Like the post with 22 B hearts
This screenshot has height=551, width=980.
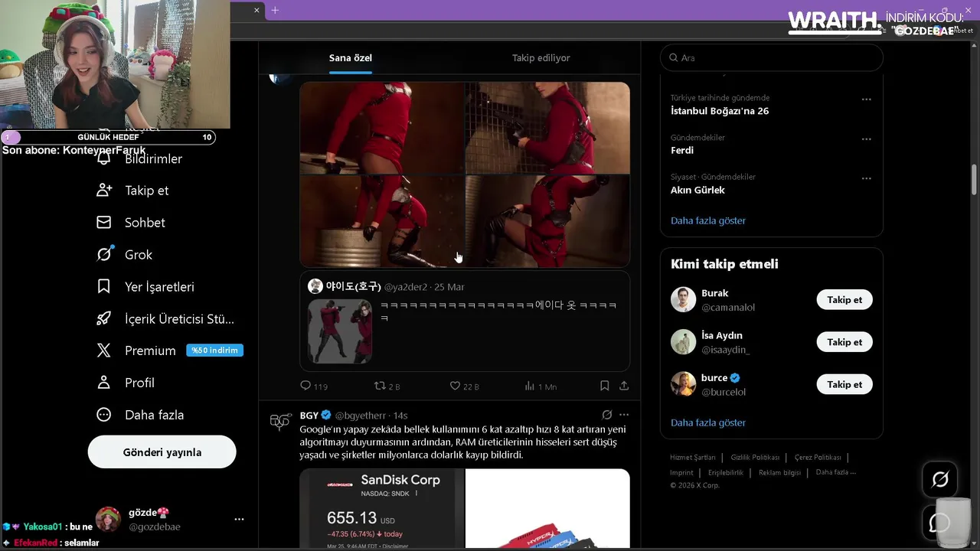455,386
